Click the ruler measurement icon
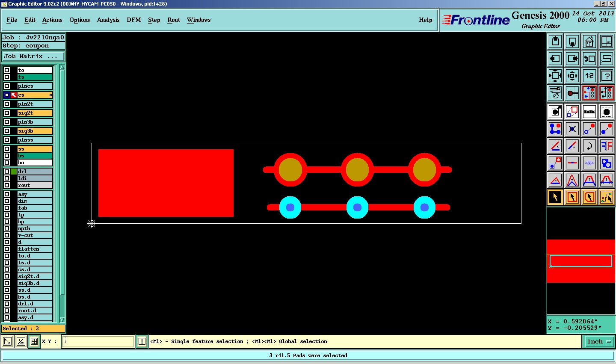Screen dimensions: 616x364 pos(589,112)
